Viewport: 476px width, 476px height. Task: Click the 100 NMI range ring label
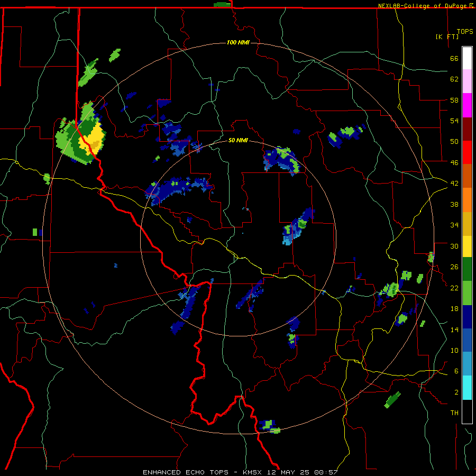pyautogui.click(x=238, y=42)
